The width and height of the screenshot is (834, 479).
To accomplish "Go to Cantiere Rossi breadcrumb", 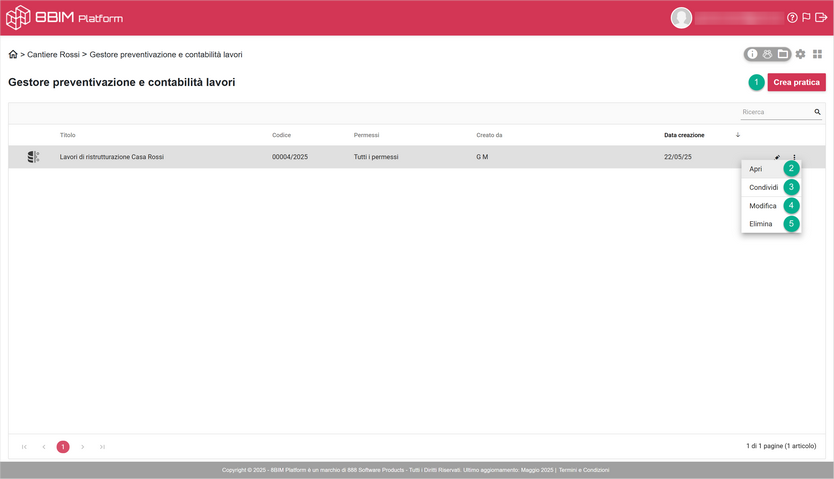I will click(x=53, y=54).
